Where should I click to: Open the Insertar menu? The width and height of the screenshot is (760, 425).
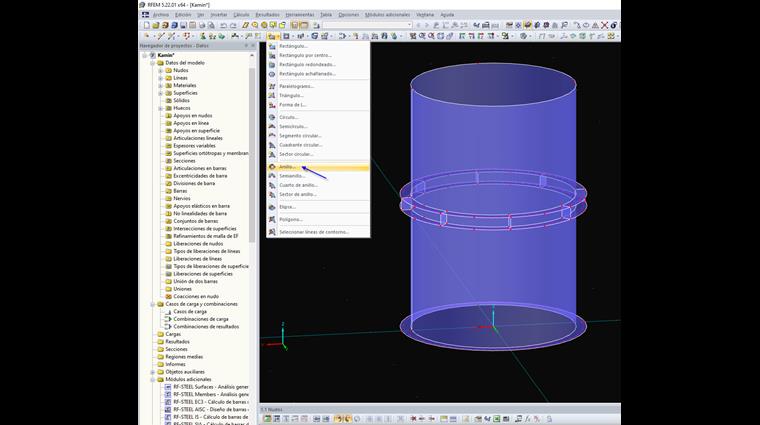[219, 15]
